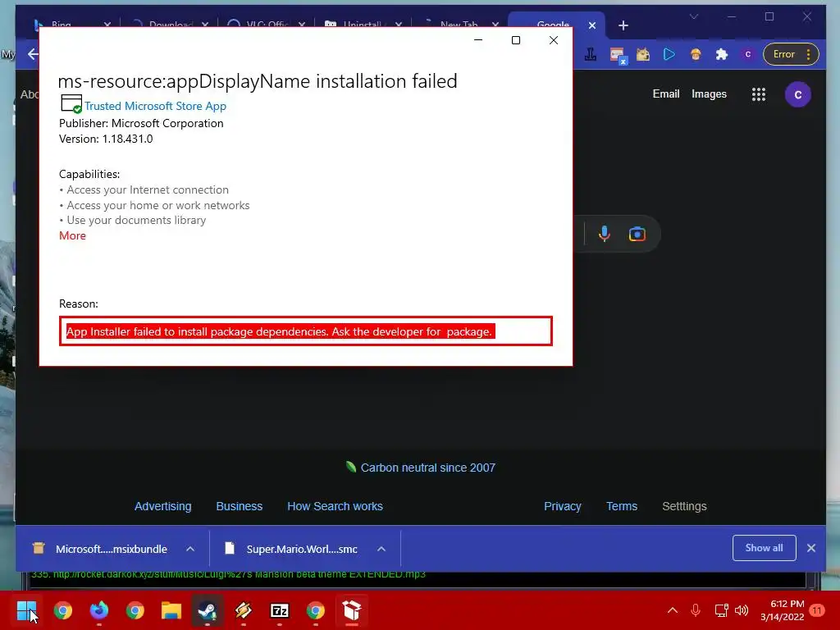Click the blue play extension icon

coord(669,54)
